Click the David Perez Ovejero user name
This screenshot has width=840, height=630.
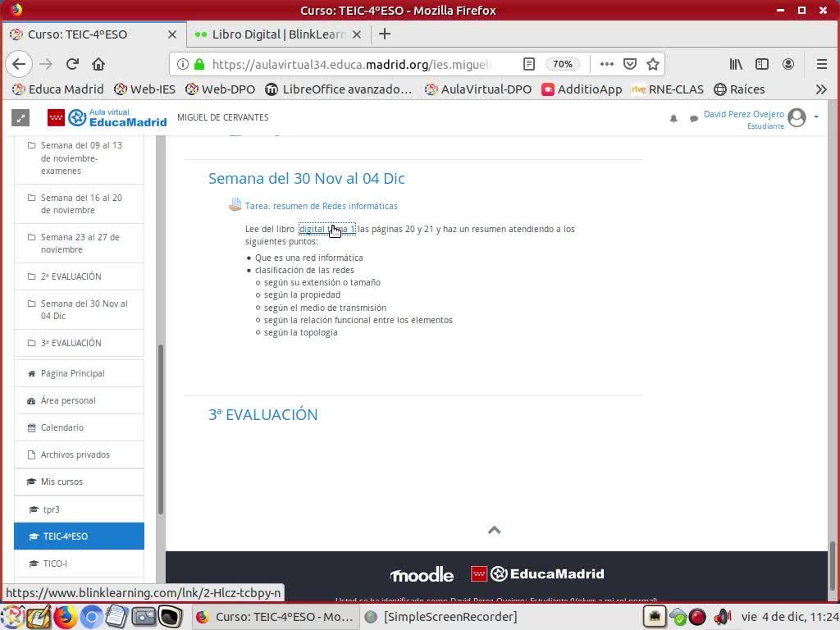pos(743,114)
